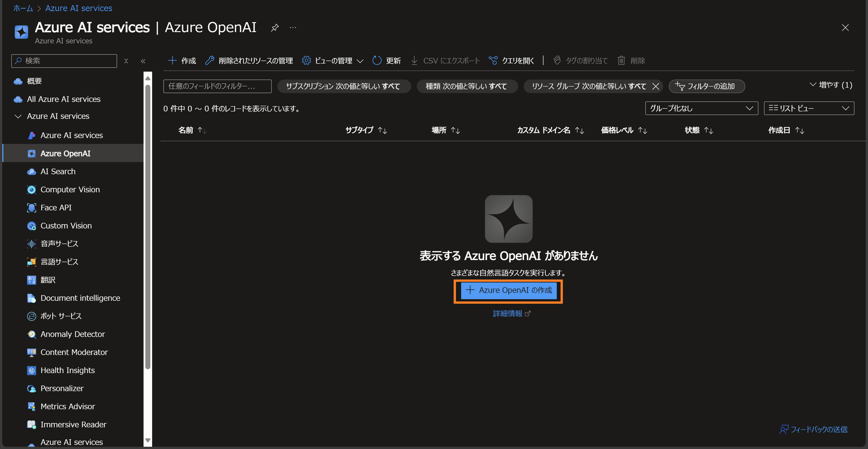Click クエリを開く toolbar button
This screenshot has width=868, height=449.
coord(512,61)
